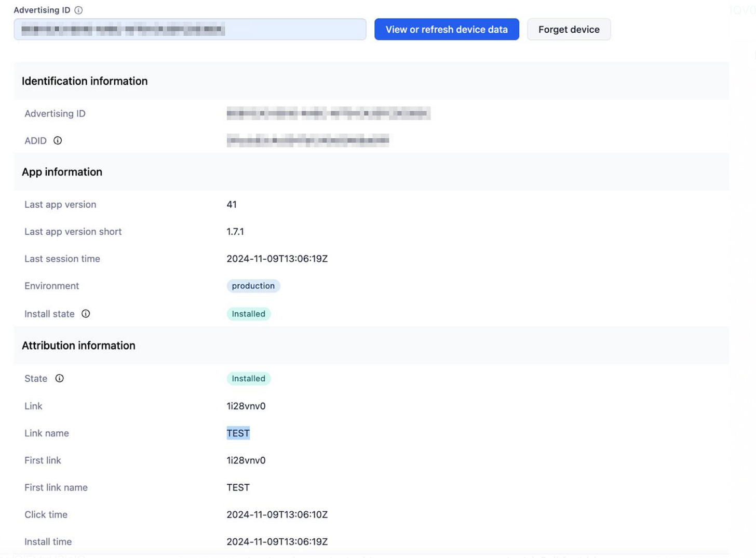Click the info icon next to ADID
The height and width of the screenshot is (558, 756).
[58, 140]
